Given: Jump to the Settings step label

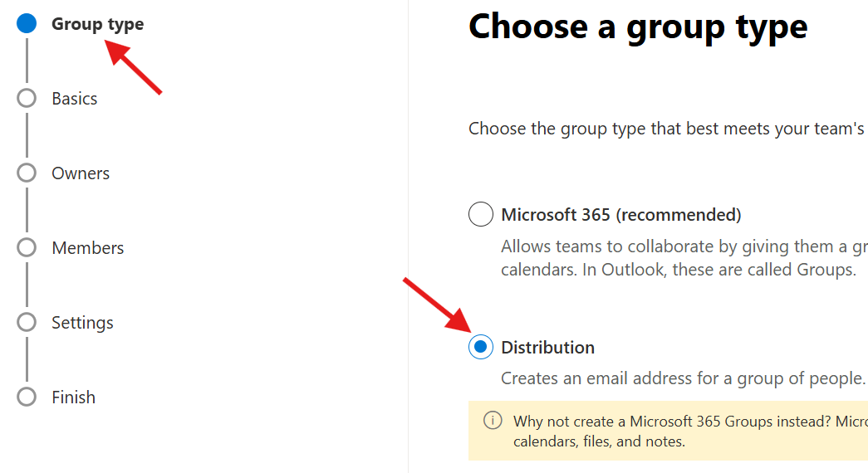Looking at the screenshot, I should tap(82, 323).
